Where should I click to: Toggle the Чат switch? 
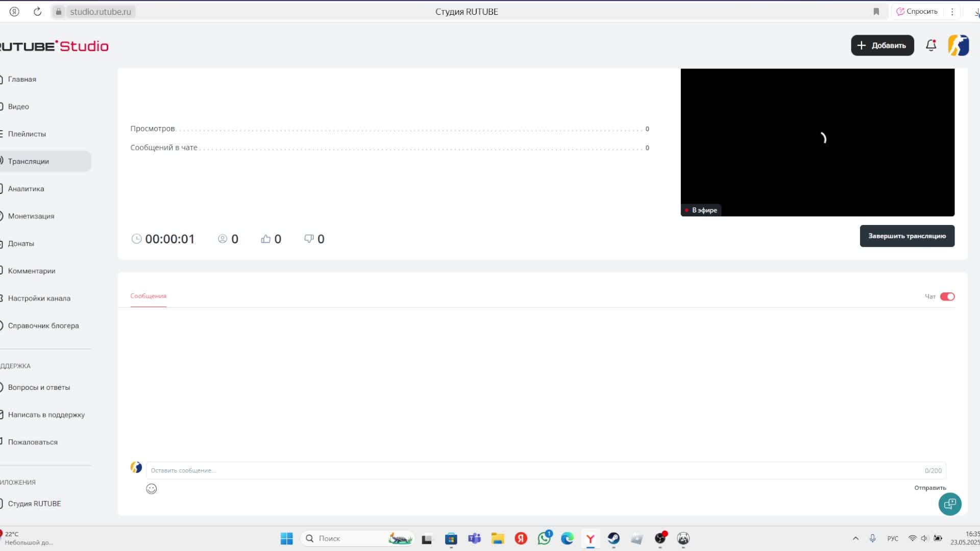click(947, 296)
